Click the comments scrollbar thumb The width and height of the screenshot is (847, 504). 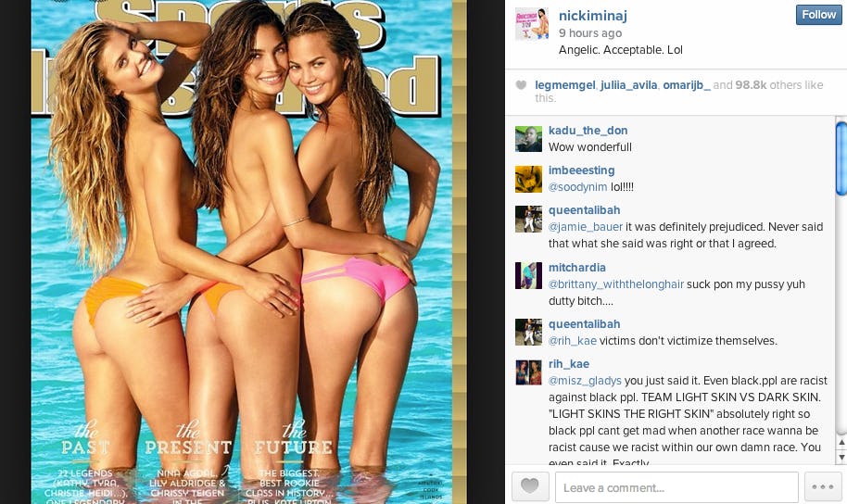841,158
